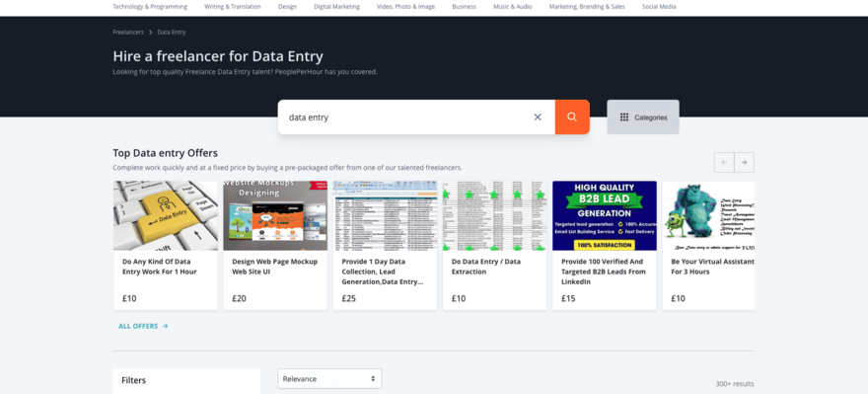This screenshot has height=394, width=868.
Task: Click the orange search magnifier button
Action: (x=572, y=117)
